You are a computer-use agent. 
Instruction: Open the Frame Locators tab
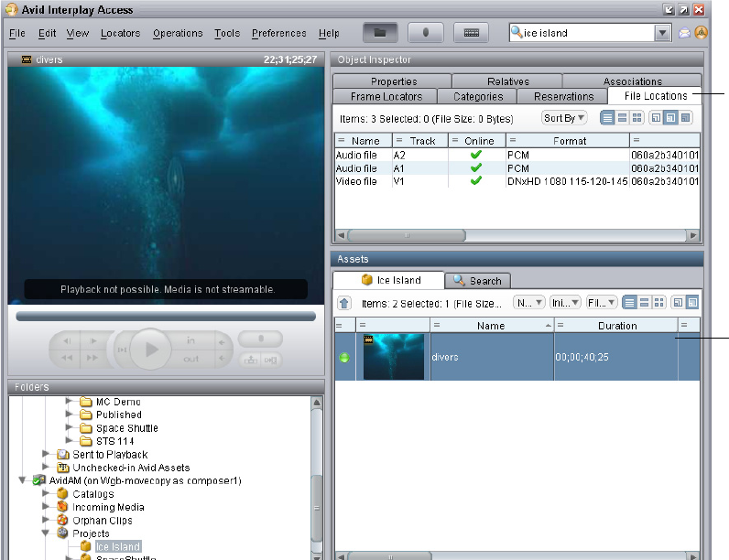386,96
